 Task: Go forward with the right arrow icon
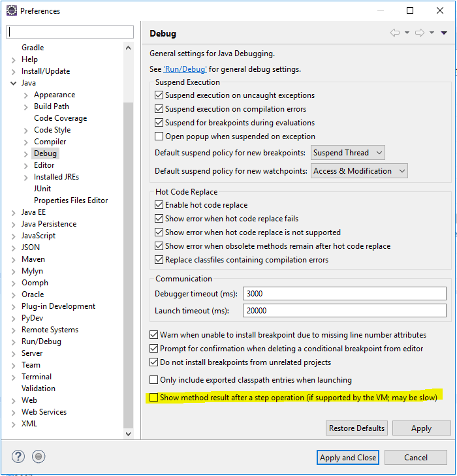(x=420, y=33)
